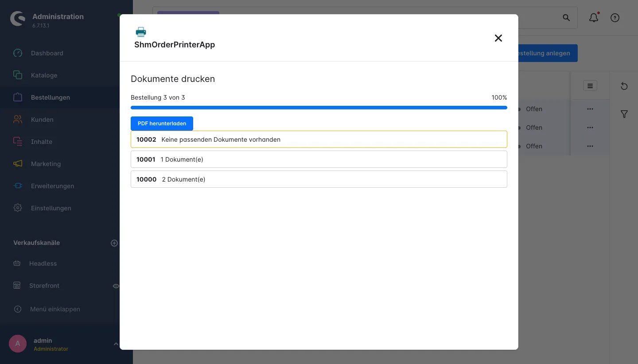Select order 10001 row with 1 Dokument(e)

click(319, 159)
